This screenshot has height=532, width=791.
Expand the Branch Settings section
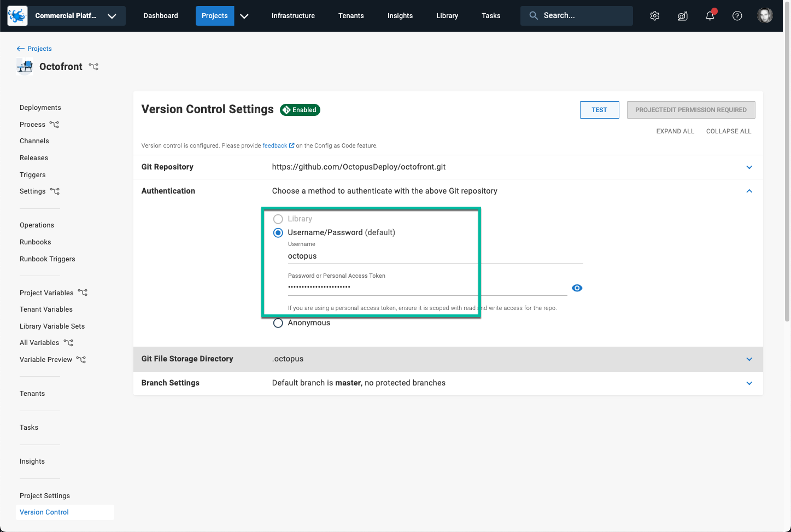click(749, 383)
